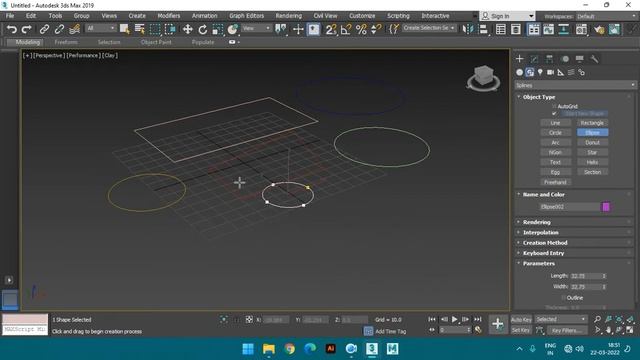Select the Select and Link tool
This screenshot has height=360, width=640.
coord(44,29)
